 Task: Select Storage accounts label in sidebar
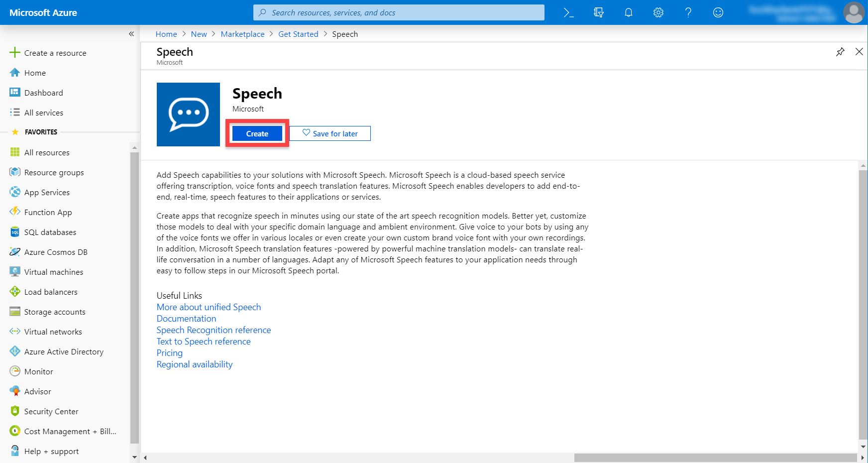click(55, 312)
